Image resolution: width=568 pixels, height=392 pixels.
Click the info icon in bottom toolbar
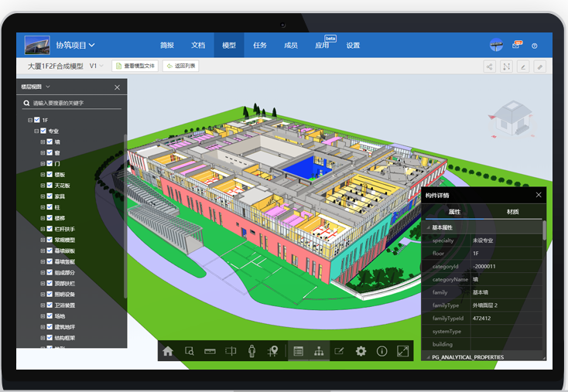(x=382, y=351)
